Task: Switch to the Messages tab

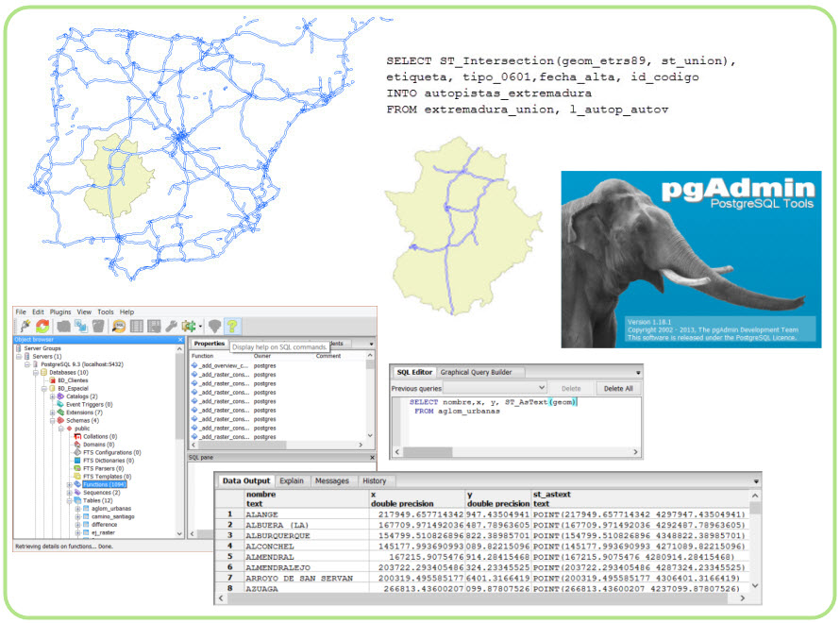Action: pyautogui.click(x=331, y=480)
